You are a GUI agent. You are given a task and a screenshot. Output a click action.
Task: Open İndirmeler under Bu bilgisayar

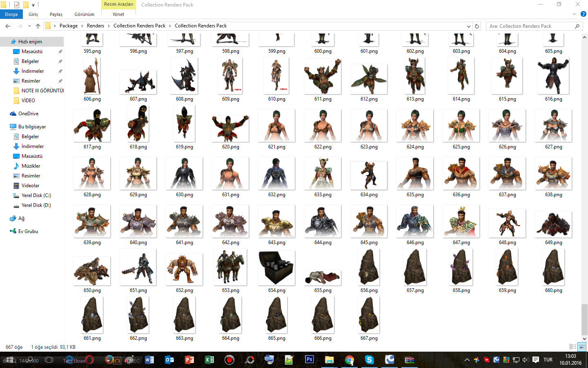point(33,146)
